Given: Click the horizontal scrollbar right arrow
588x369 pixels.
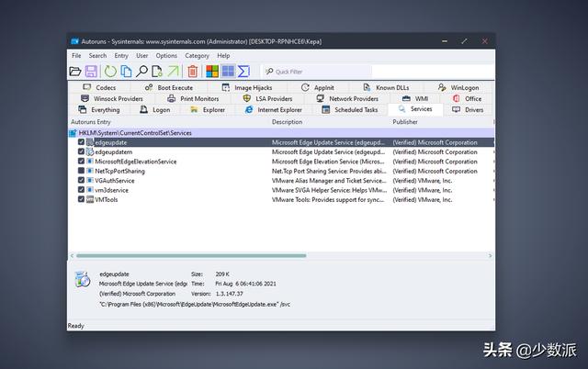Looking at the screenshot, I should point(490,256).
